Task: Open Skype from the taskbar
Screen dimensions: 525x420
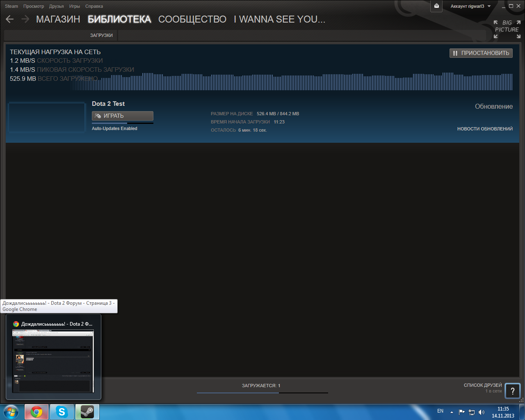Action: (62, 412)
